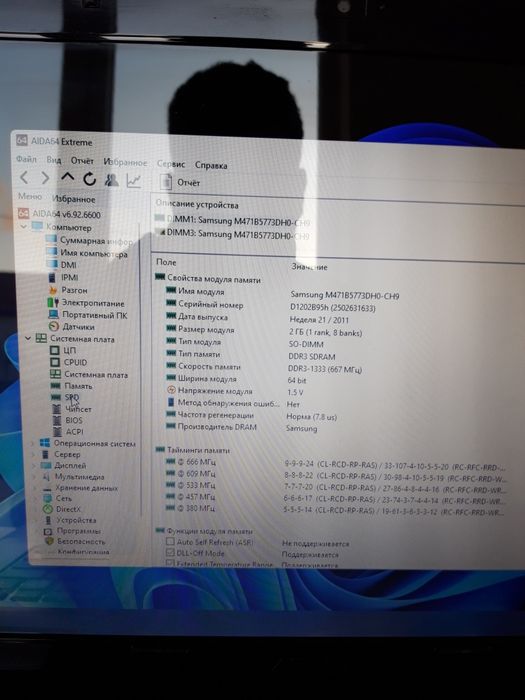The width and height of the screenshot is (525, 700).
Task: Collapse the Компьютер tree node
Action: 24,226
